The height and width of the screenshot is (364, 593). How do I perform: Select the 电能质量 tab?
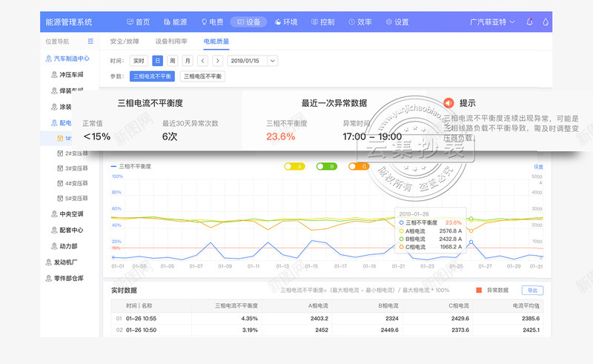pos(216,42)
